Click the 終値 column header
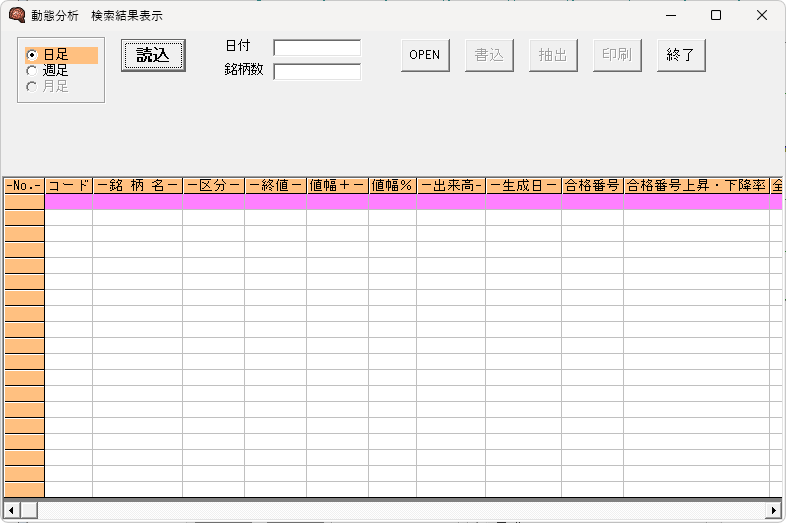This screenshot has height=523, width=786. point(276,186)
